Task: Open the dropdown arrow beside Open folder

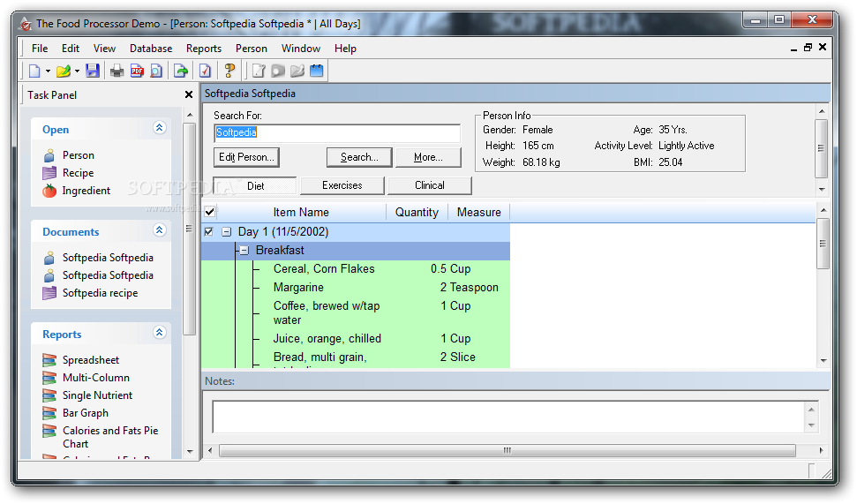Action: [x=77, y=71]
